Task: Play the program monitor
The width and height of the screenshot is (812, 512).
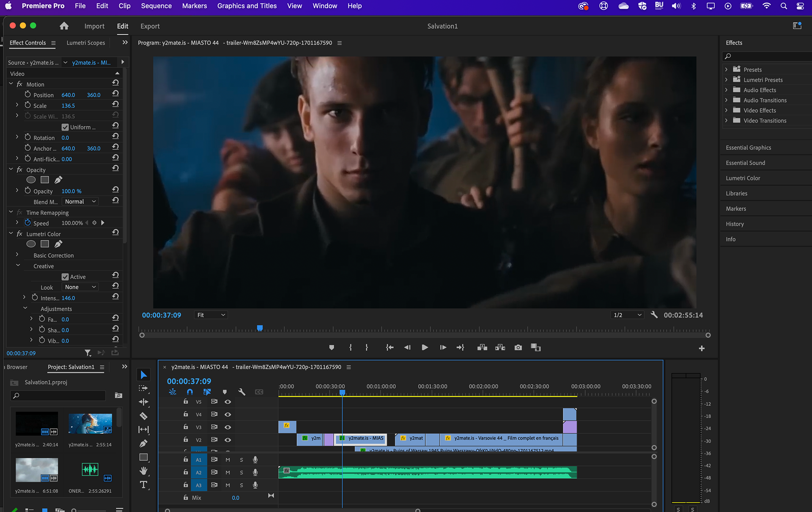Action: [x=425, y=348]
